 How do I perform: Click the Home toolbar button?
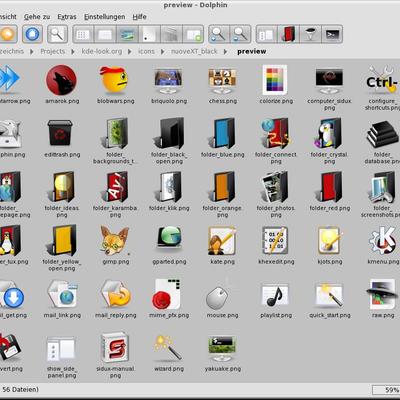32,34
